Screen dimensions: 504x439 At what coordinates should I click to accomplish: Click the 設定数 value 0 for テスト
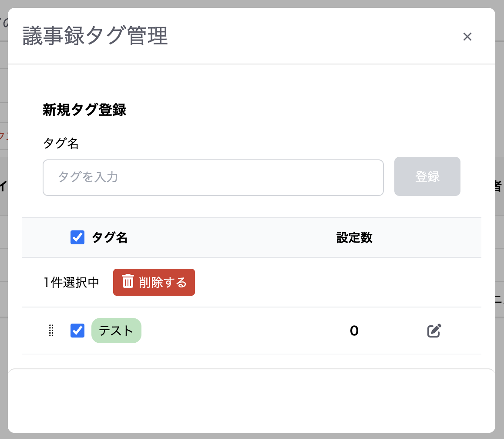click(x=354, y=331)
